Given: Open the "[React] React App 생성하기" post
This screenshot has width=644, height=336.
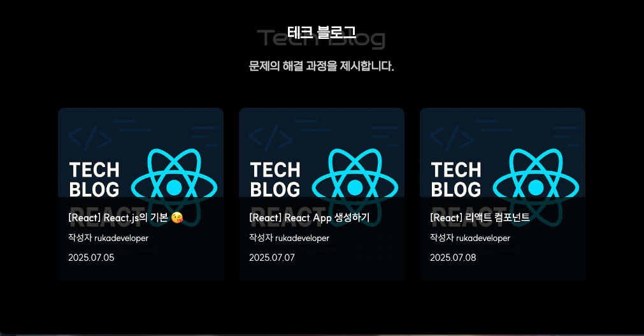Looking at the screenshot, I should (310, 217).
